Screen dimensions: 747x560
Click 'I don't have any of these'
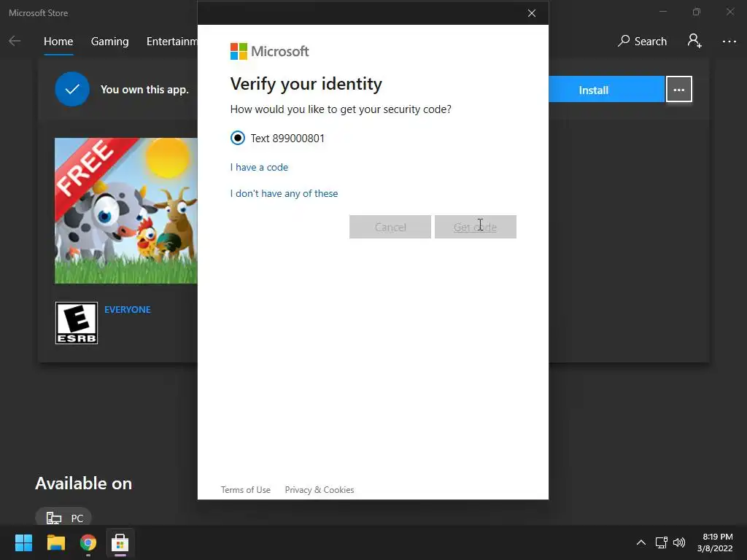284,193
